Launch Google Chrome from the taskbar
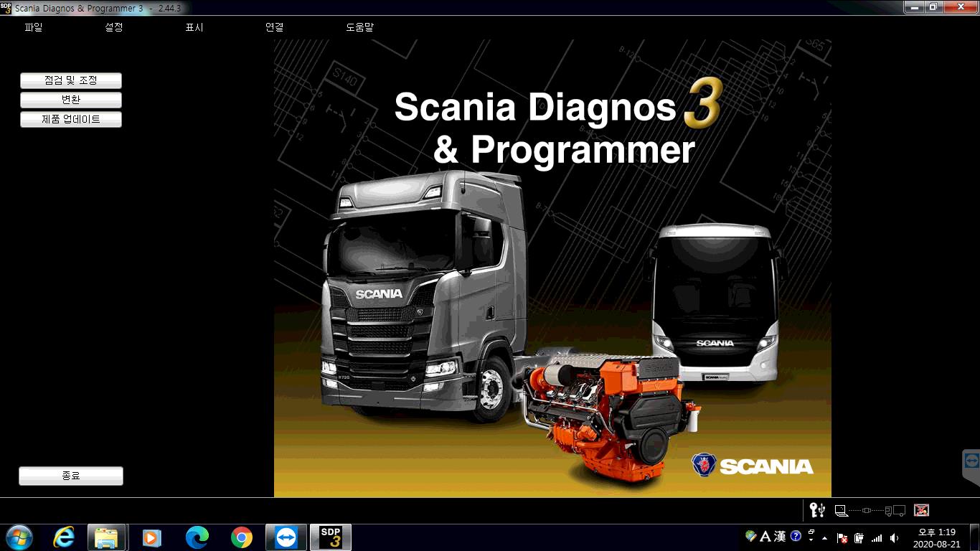 coord(242,537)
